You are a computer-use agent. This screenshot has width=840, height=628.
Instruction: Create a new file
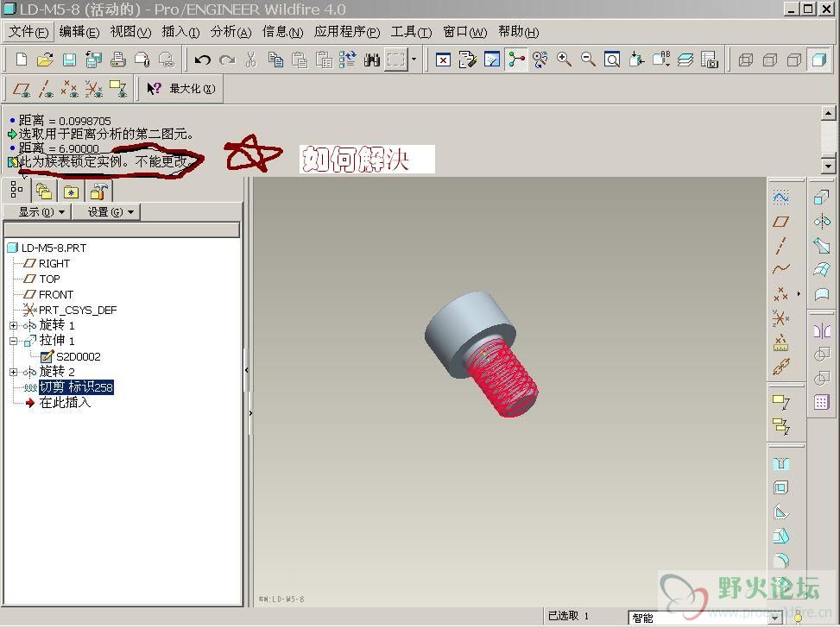pyautogui.click(x=22, y=59)
